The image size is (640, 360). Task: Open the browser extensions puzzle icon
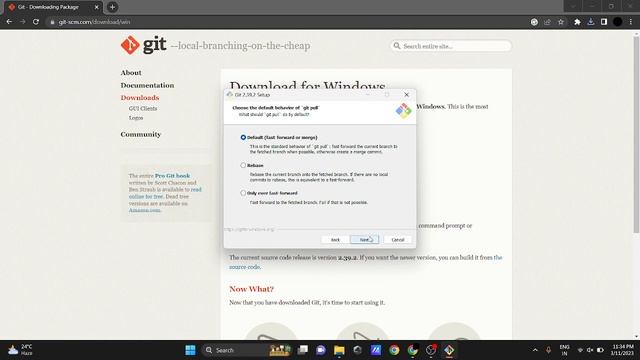coord(577,22)
